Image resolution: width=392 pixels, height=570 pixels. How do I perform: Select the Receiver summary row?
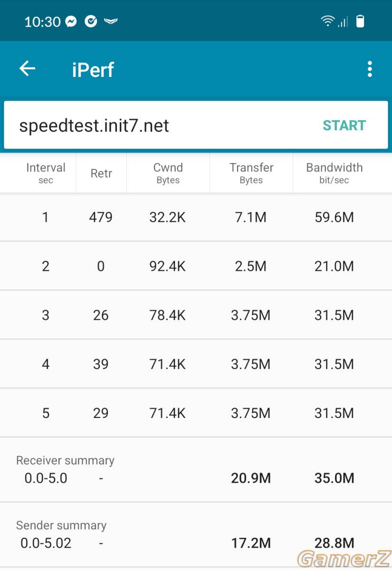(196, 469)
